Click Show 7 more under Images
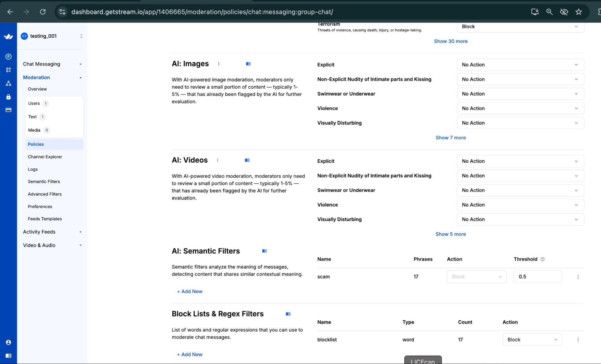 point(450,138)
